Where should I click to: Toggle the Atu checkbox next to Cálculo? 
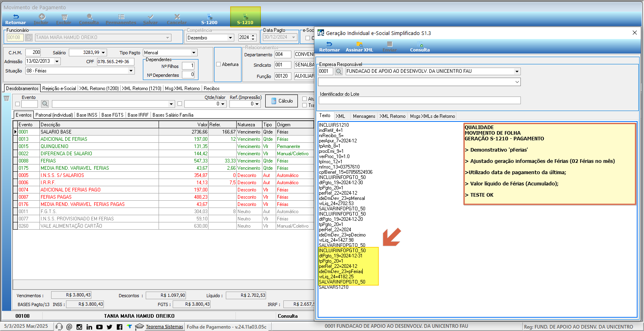coord(305,99)
